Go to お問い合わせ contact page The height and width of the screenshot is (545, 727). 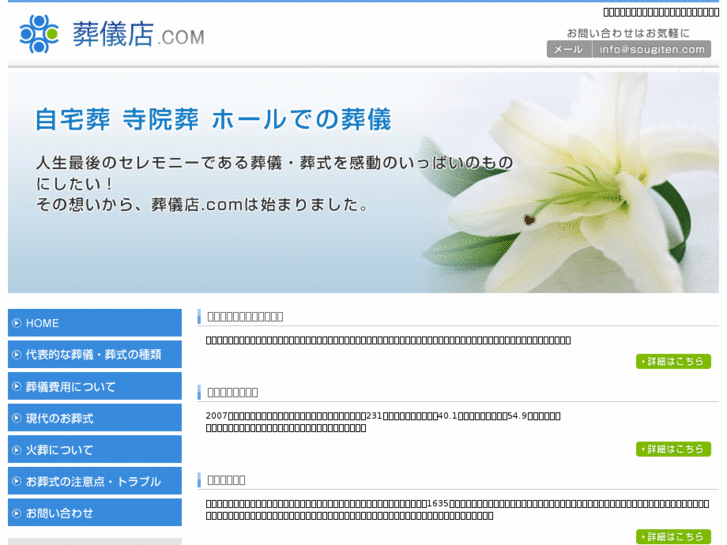95,513
